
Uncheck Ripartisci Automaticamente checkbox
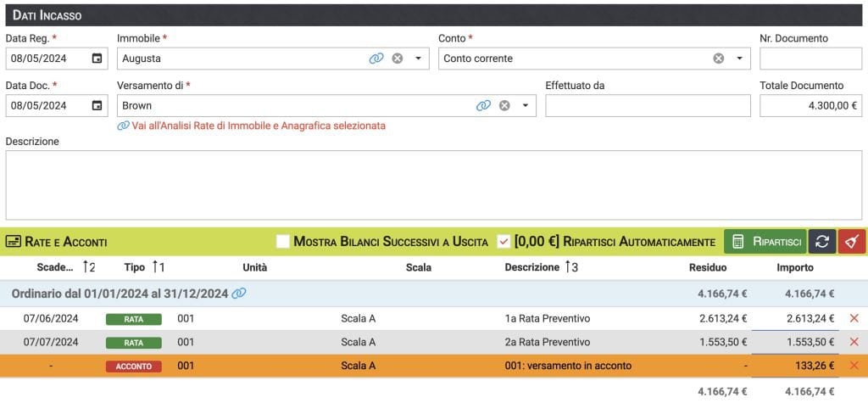pyautogui.click(x=504, y=242)
